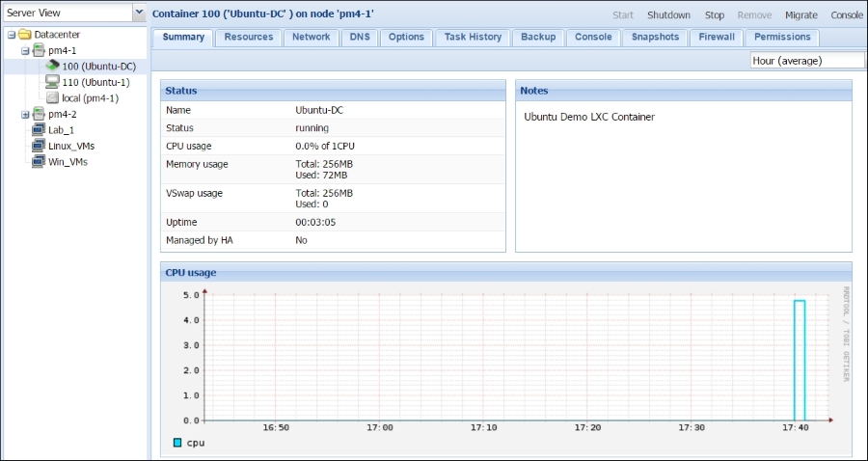The height and width of the screenshot is (461, 868).
Task: Open the Console tab
Action: pos(593,38)
